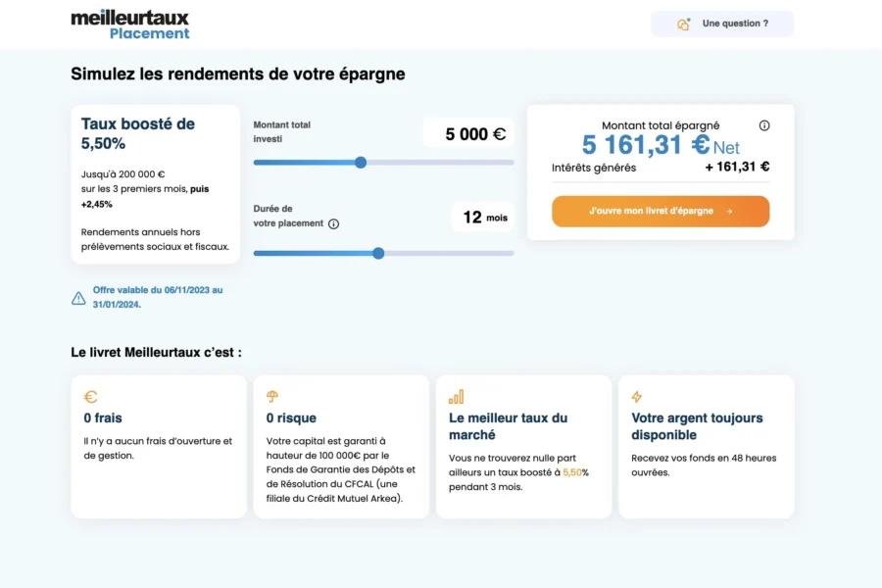Click 'Recevez vos fonds en 48 heures ouvrées.' text

(704, 465)
